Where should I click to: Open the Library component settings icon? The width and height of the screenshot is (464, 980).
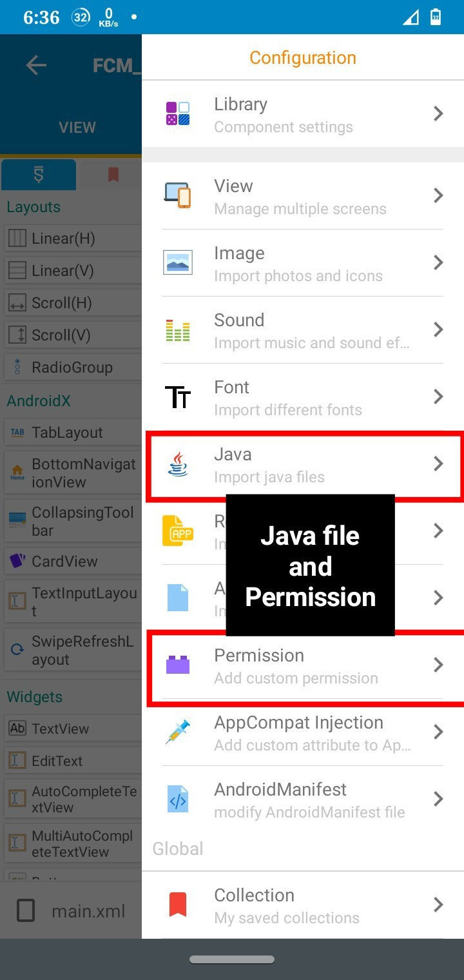tap(178, 113)
